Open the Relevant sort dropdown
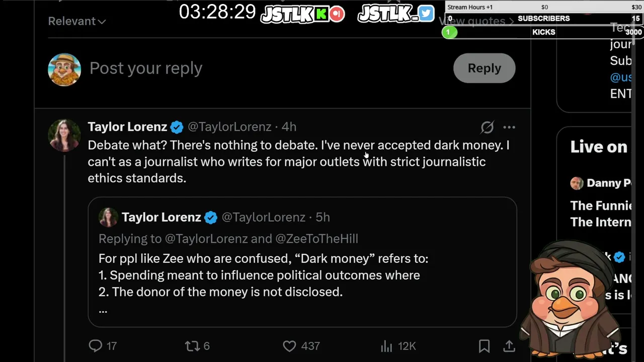Viewport: 644px width, 362px height. (76, 21)
